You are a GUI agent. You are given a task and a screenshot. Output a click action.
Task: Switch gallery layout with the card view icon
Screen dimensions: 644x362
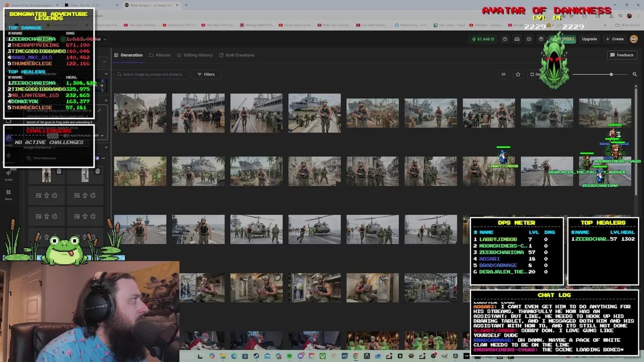tap(503, 74)
